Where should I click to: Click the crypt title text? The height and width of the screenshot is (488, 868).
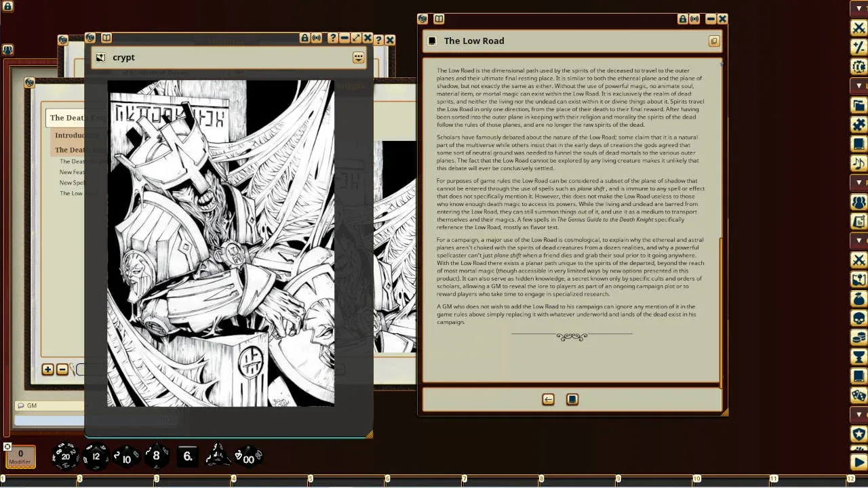(123, 58)
